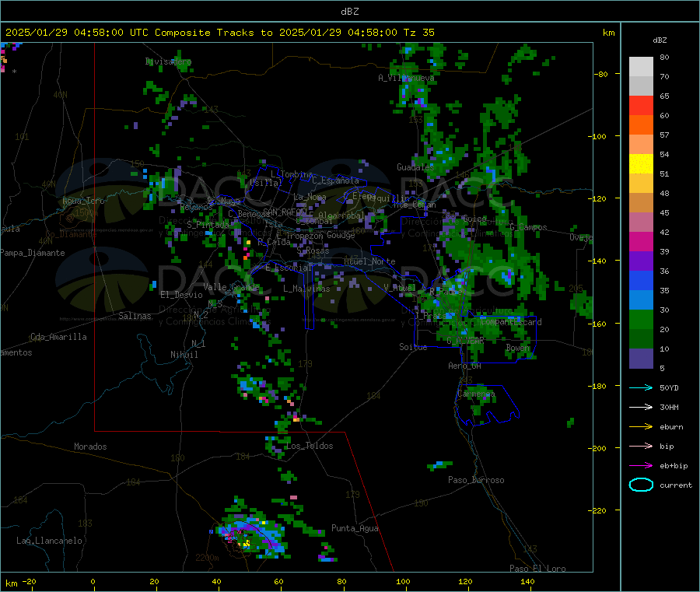Click the pink bip arrow in the legend
Screen dimensions: 700x592
[x=641, y=446]
